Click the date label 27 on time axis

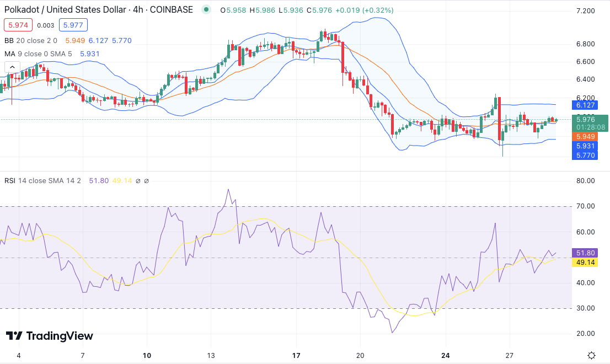[509, 355]
